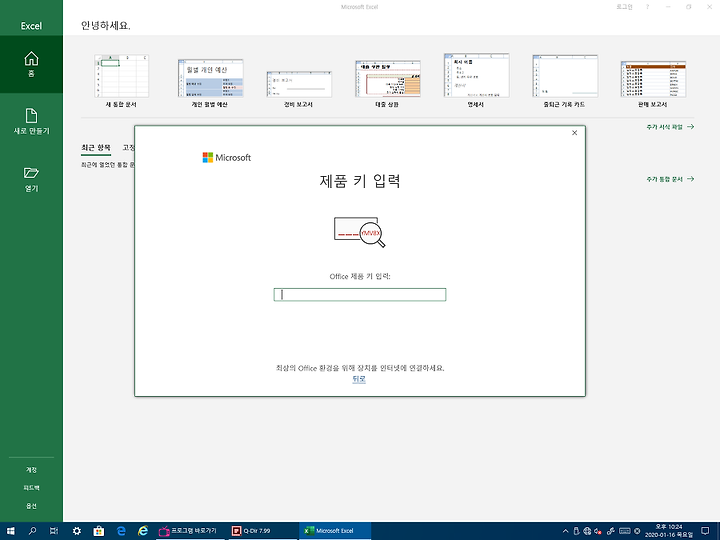This screenshot has width=720, height=540.
Task: Choose the 개인 월별 예산 template
Action: pos(210,83)
